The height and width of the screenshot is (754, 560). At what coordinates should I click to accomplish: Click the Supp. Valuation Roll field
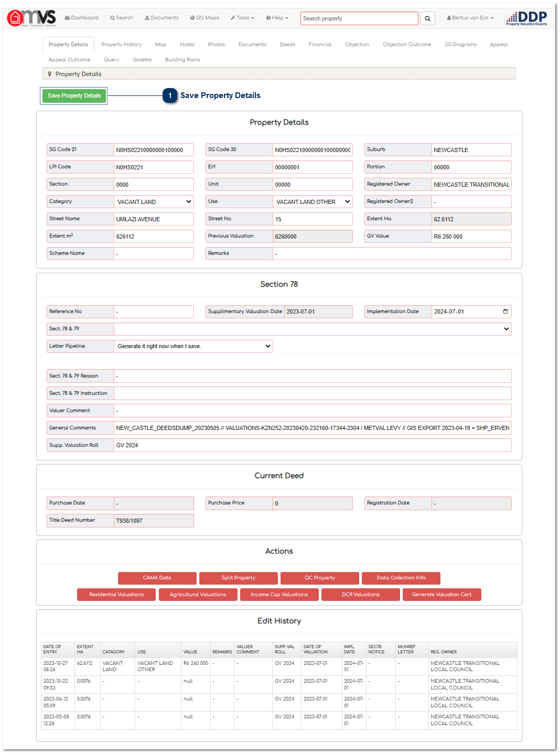(x=313, y=445)
